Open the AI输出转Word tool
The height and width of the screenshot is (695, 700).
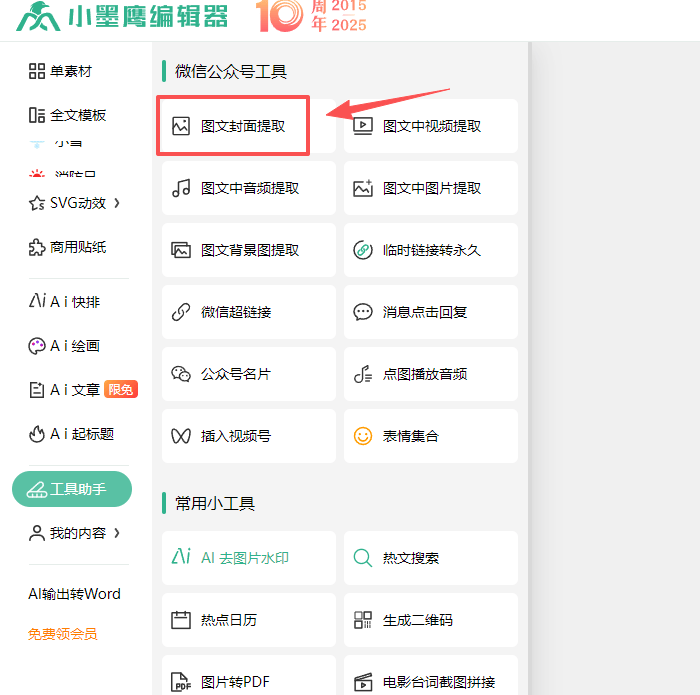pyautogui.click(x=74, y=594)
